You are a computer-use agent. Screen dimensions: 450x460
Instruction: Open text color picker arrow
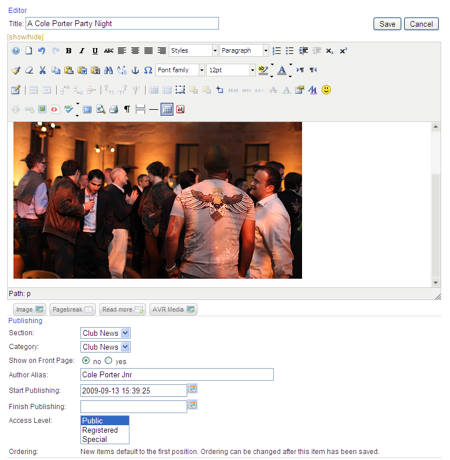coord(290,70)
